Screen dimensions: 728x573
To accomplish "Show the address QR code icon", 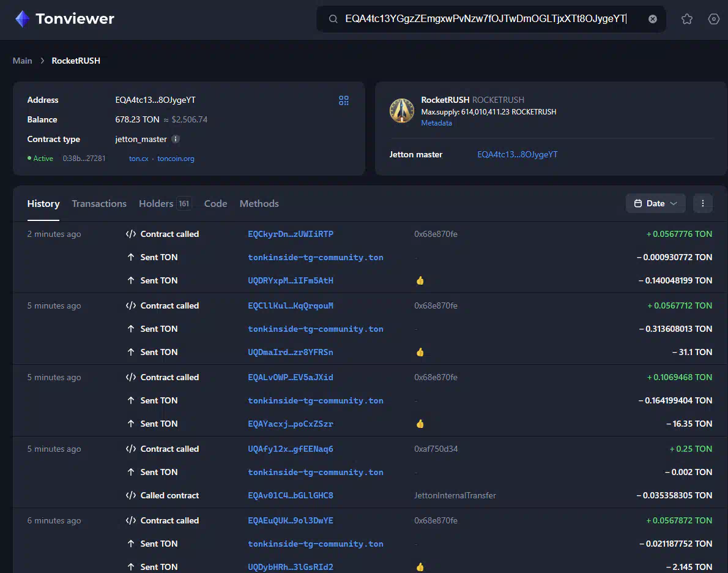I will coord(344,100).
